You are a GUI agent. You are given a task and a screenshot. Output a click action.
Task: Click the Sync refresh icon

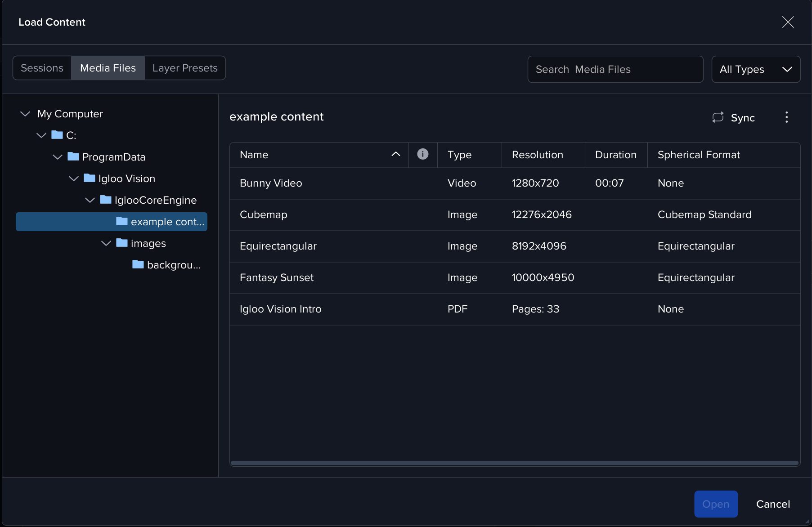click(718, 117)
